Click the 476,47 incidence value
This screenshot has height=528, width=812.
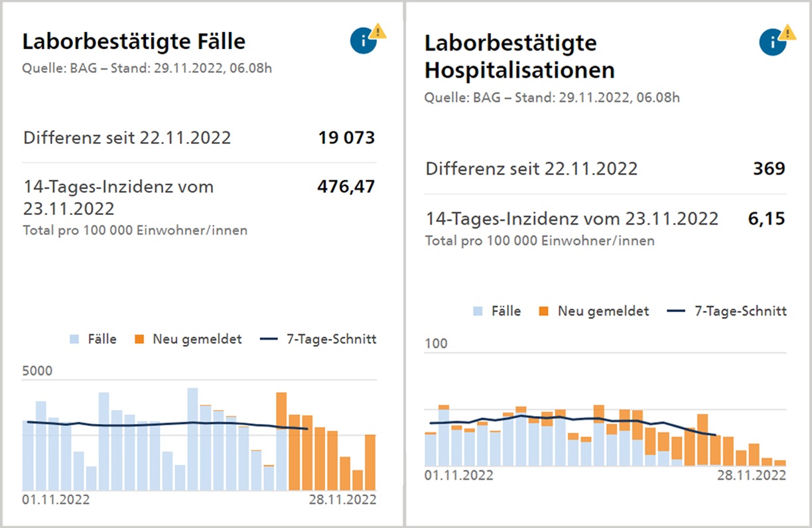(346, 187)
